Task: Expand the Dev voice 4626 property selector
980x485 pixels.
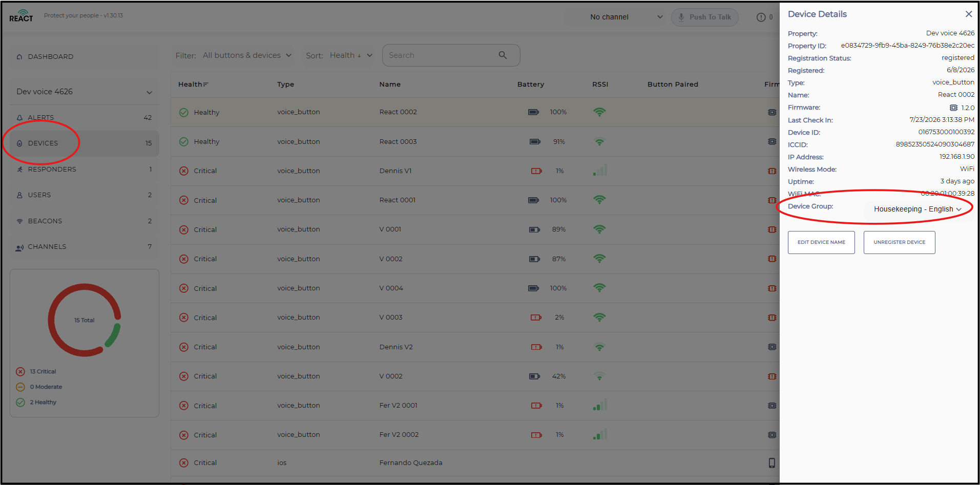Action: pos(85,92)
